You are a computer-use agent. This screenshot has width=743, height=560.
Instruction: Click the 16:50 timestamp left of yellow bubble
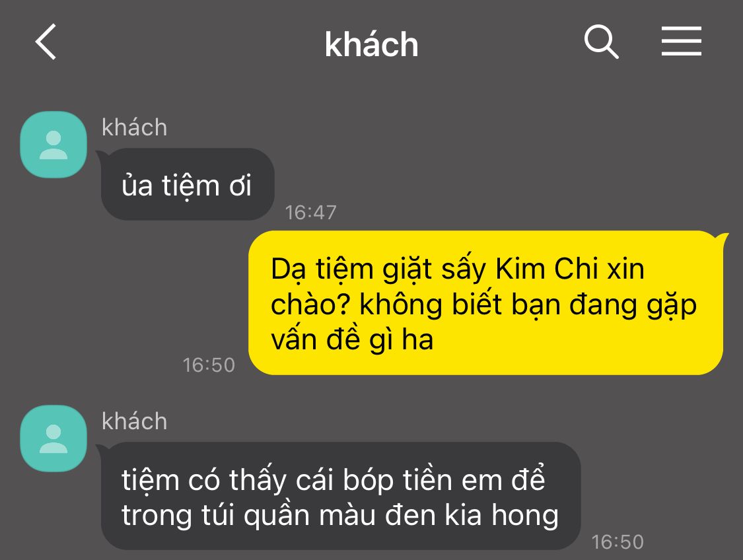pyautogui.click(x=209, y=365)
